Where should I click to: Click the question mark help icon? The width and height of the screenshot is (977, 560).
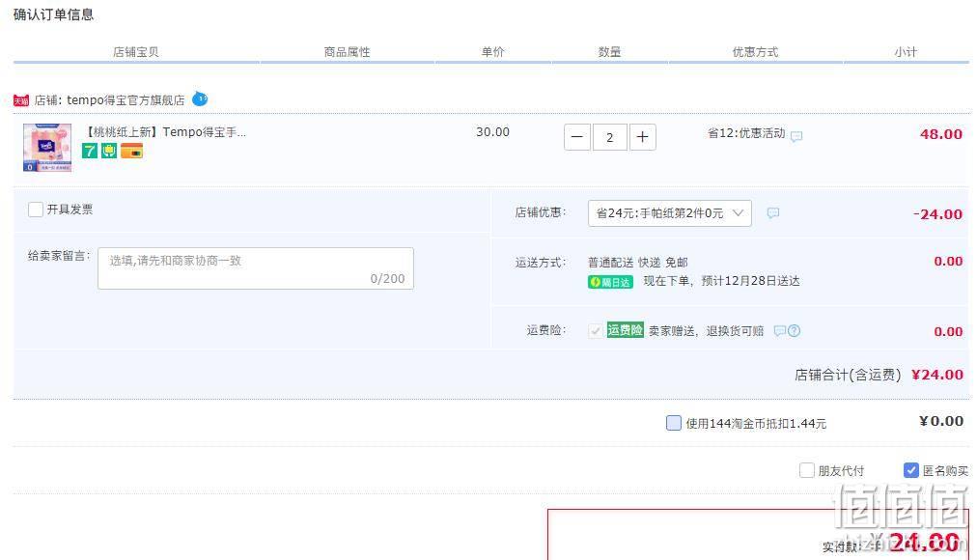click(794, 331)
